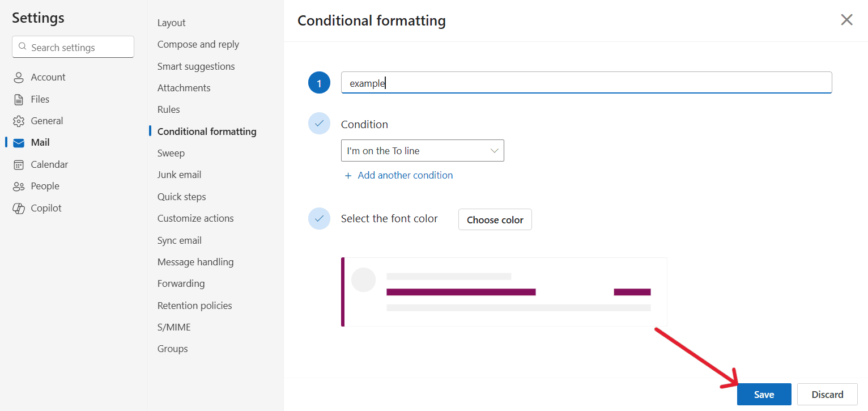
Task: Discard the conditional formatting changes
Action: [827, 394]
